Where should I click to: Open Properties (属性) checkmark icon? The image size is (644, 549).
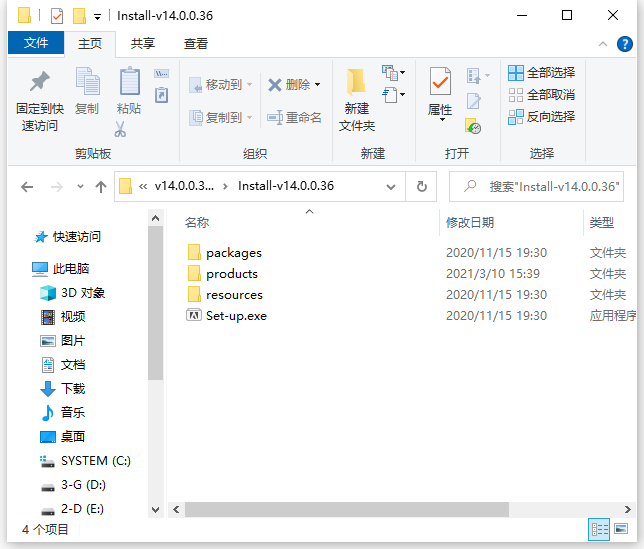point(440,81)
